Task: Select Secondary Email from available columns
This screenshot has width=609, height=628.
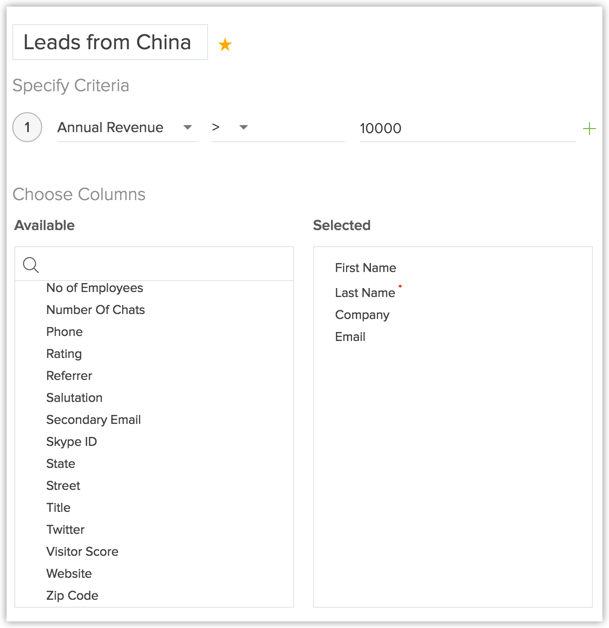Action: [x=93, y=420]
